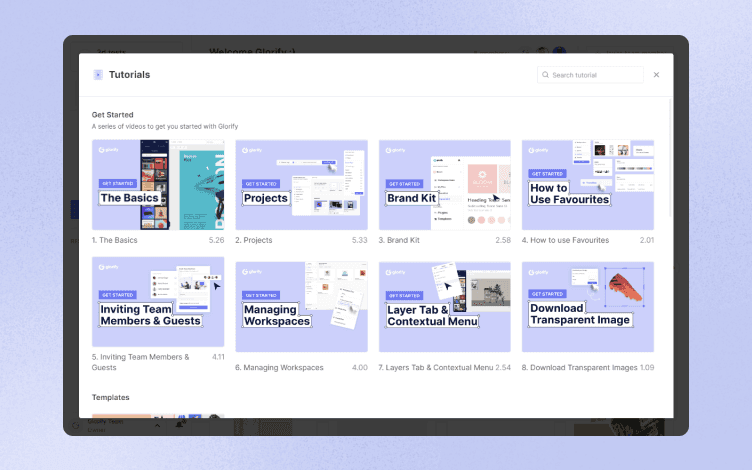
Task: Click the 4.00 duration label
Action: pyautogui.click(x=360, y=367)
